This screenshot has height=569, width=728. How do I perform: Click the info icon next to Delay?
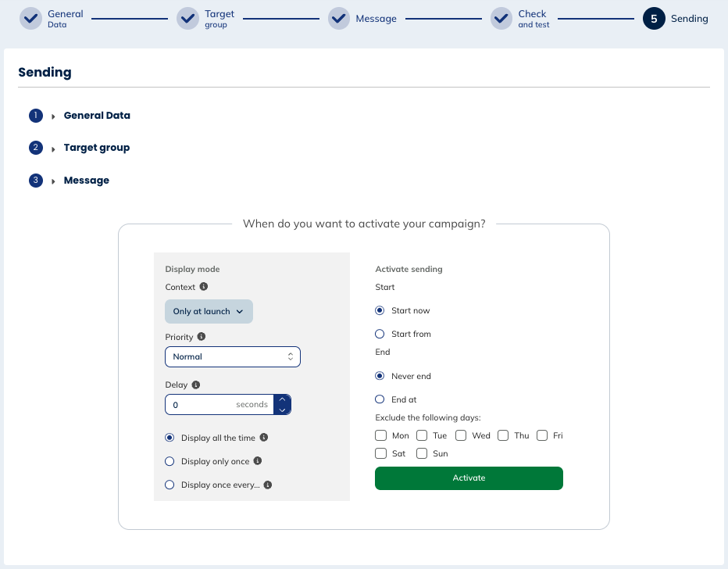195,385
